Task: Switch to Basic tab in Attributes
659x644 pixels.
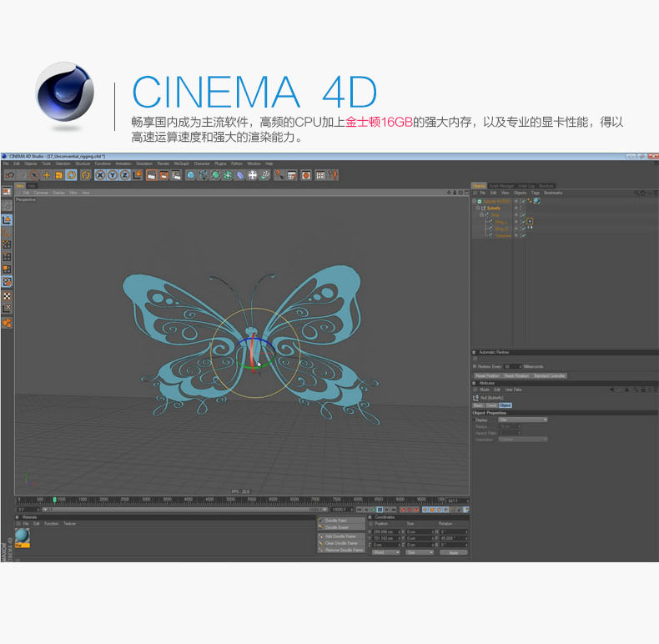Action: pyautogui.click(x=478, y=405)
